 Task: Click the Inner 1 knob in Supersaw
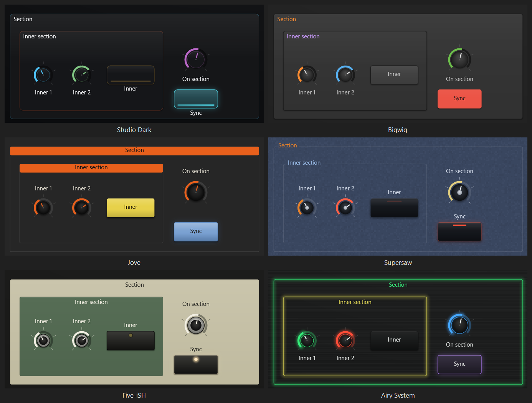[x=307, y=208]
